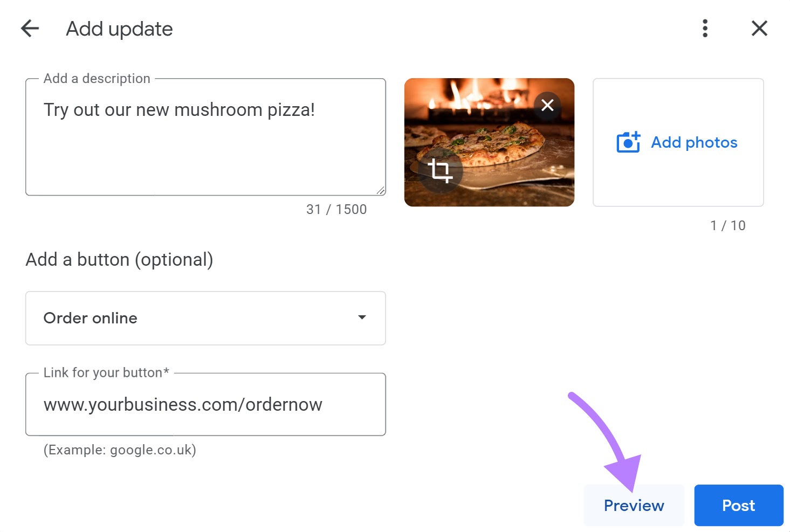Open the three-dot overflow menu

click(704, 28)
